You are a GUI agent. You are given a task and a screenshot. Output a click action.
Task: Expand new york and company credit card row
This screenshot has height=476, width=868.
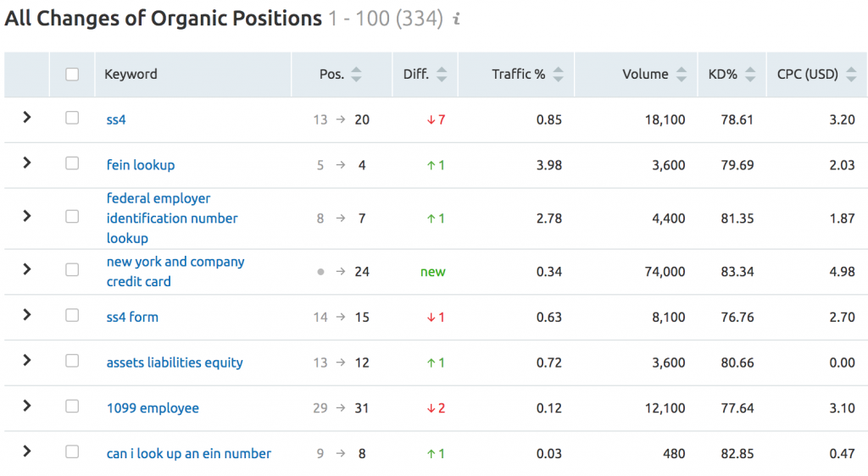[x=26, y=269]
